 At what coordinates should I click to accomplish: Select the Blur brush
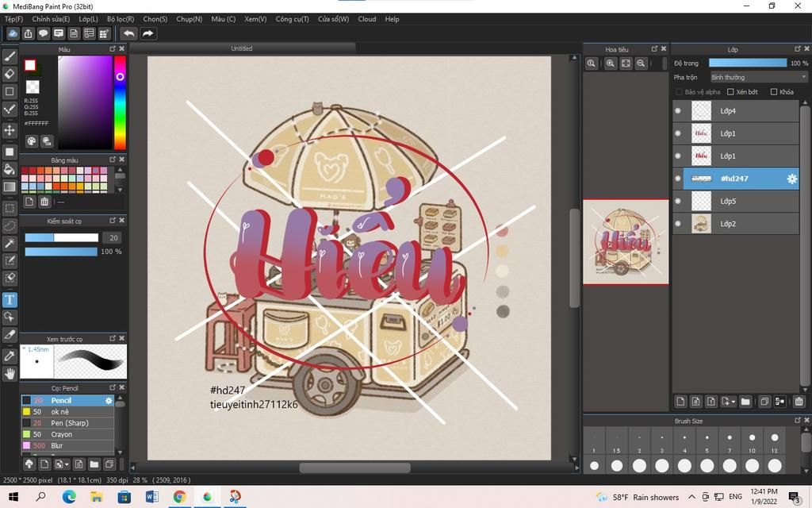(x=67, y=446)
